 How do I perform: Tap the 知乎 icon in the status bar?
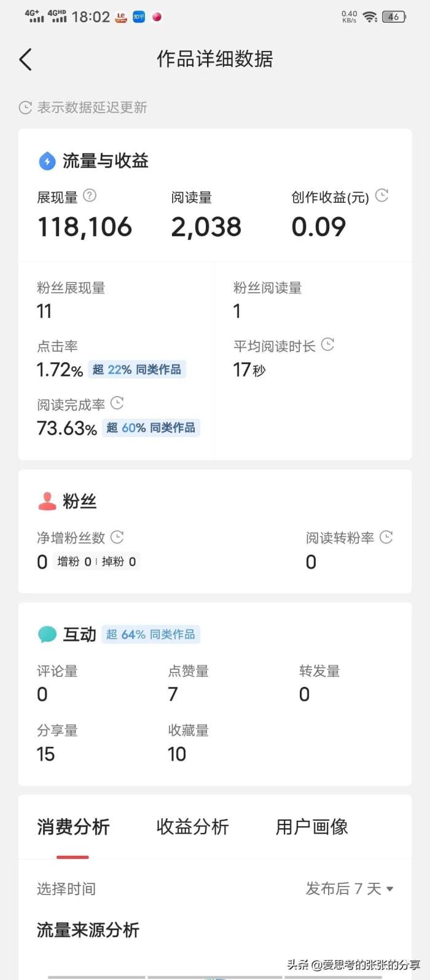coord(139,17)
